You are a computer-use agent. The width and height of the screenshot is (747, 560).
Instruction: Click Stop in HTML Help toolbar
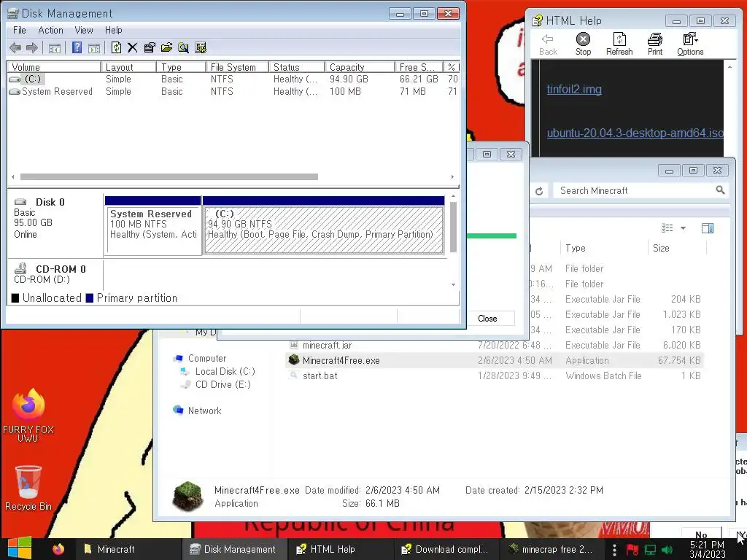(x=583, y=44)
